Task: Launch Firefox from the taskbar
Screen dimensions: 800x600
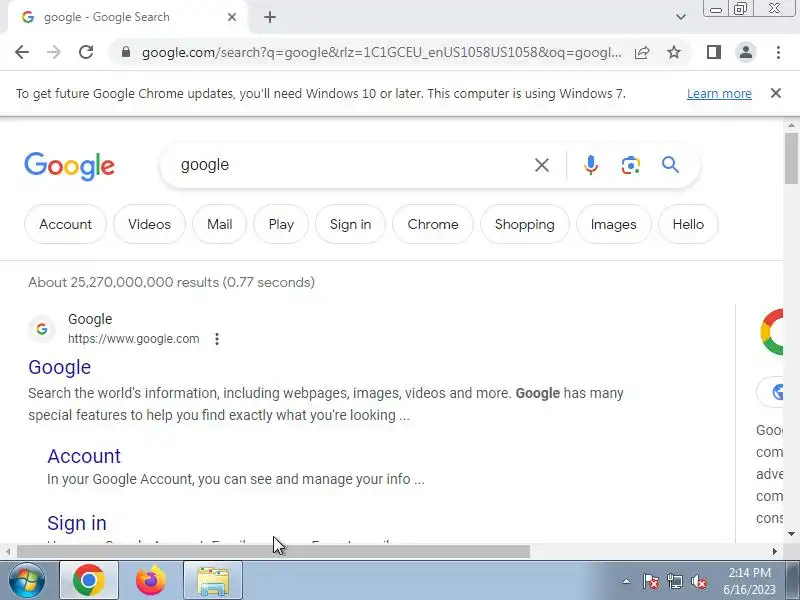Action: pos(151,581)
